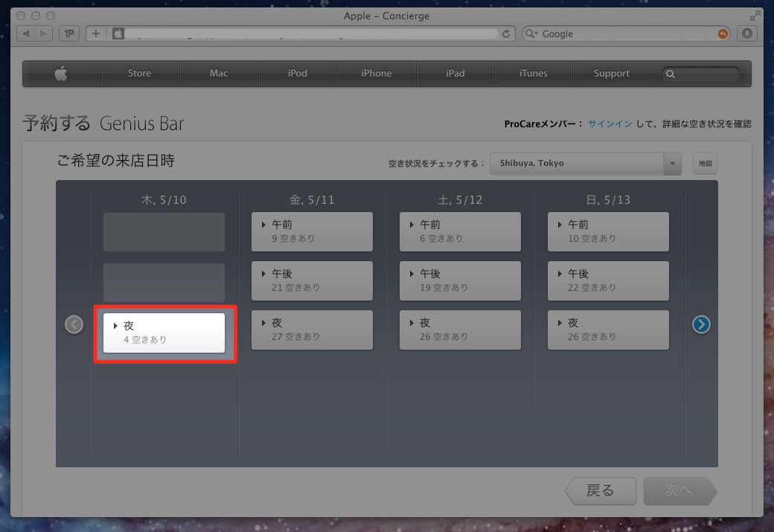Click the orange icon in the Google search field

723,33
